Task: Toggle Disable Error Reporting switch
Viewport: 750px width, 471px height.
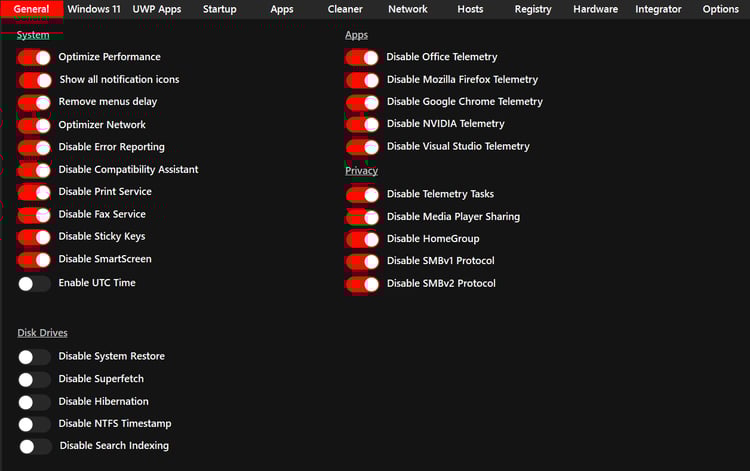Action: coord(34,148)
